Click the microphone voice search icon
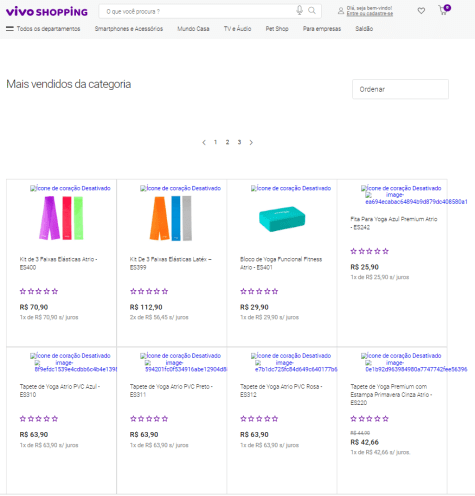The image size is (475, 496). pos(299,10)
